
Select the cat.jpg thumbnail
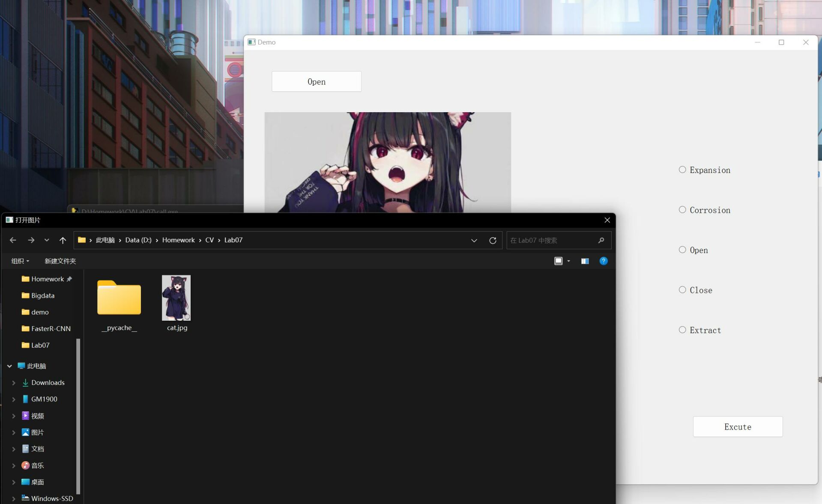pyautogui.click(x=176, y=298)
